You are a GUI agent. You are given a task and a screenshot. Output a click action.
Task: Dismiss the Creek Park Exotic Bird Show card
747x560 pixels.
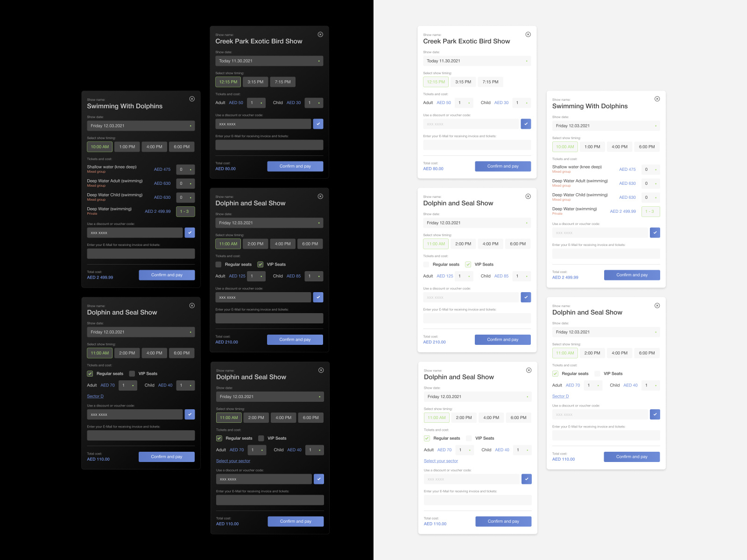coord(320,34)
